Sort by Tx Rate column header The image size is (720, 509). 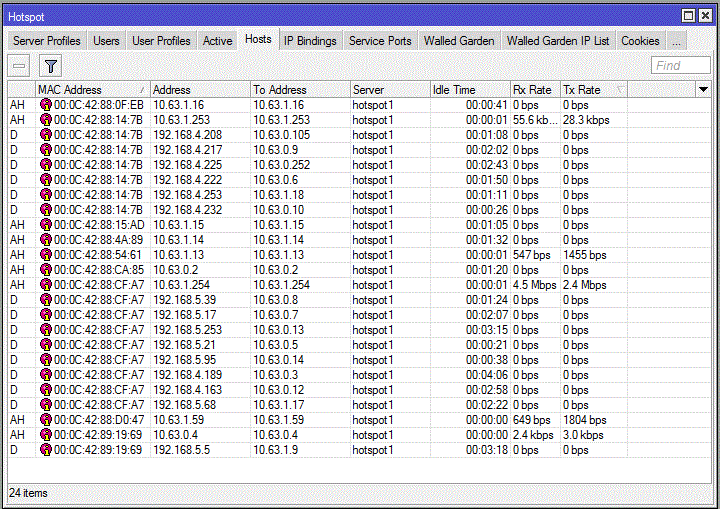pos(594,90)
